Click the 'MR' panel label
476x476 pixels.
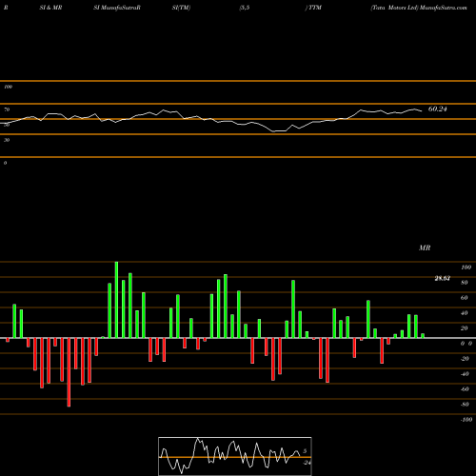click(x=425, y=248)
